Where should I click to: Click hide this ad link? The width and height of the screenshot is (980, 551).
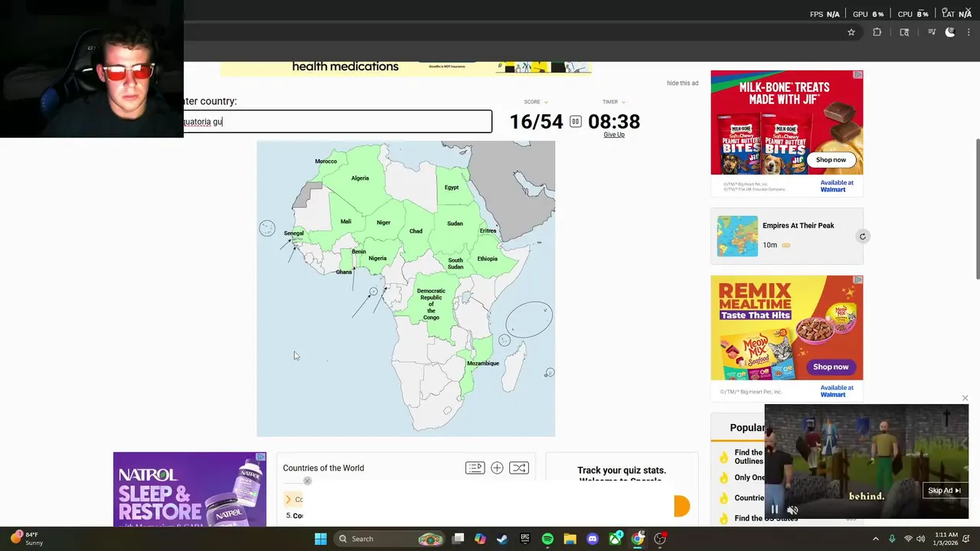pyautogui.click(x=682, y=83)
